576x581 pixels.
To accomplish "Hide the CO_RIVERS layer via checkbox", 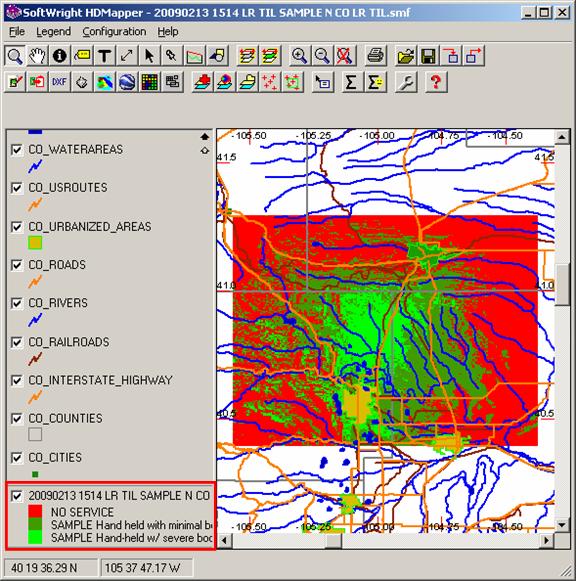I will (x=17, y=303).
